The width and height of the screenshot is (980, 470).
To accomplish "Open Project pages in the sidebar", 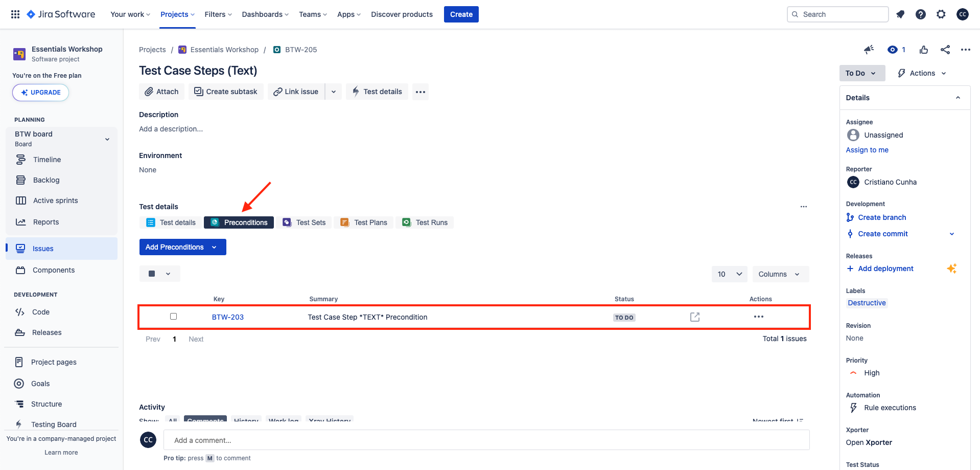I will (61, 362).
